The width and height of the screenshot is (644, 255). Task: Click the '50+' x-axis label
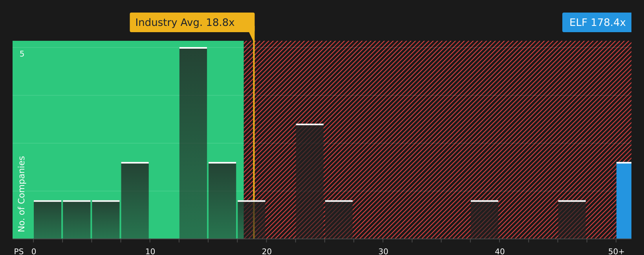click(x=616, y=251)
